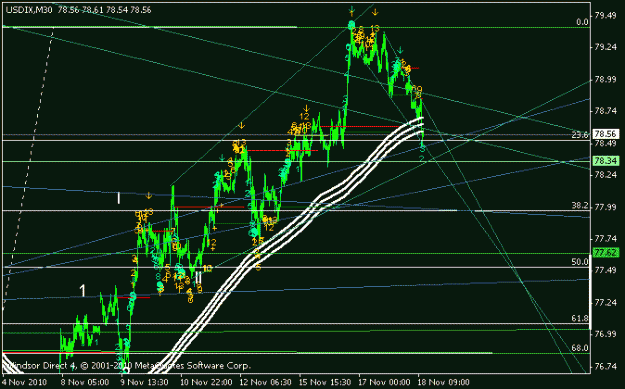This screenshot has height=389, width=625.
Task: Select the Fibonacci 61.8 level label
Action: click(x=580, y=318)
